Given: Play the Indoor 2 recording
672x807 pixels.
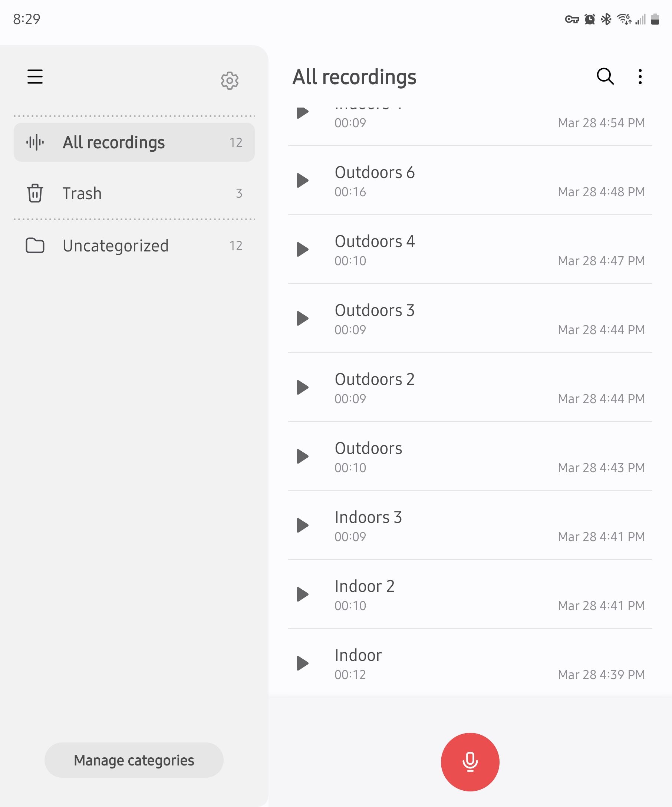Looking at the screenshot, I should pos(303,594).
